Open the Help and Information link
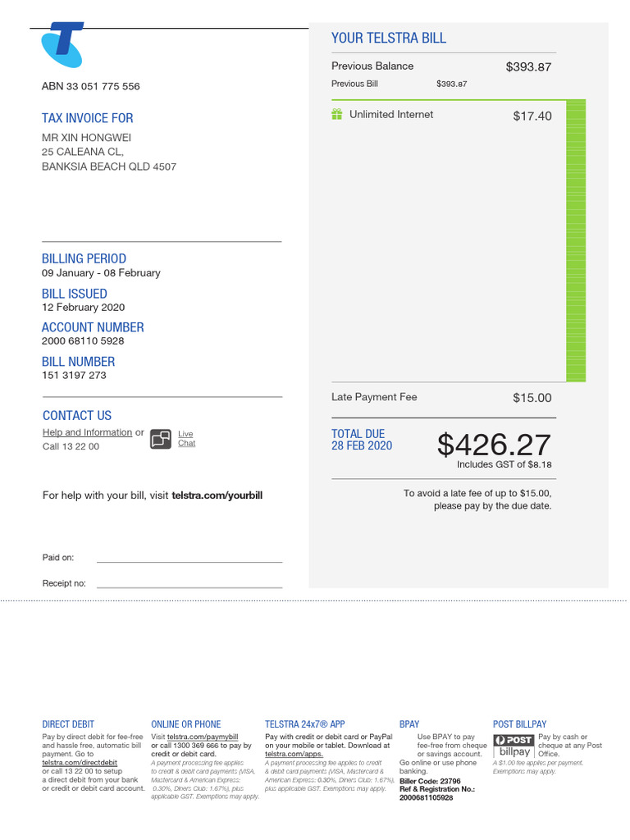Image resolution: width=630 pixels, height=840 pixels. 87,432
